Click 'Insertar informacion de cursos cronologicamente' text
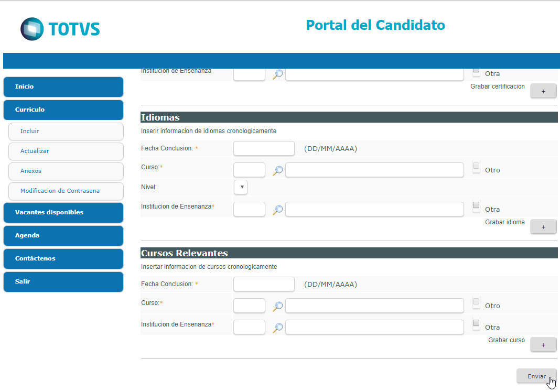The image size is (560, 392). click(209, 267)
